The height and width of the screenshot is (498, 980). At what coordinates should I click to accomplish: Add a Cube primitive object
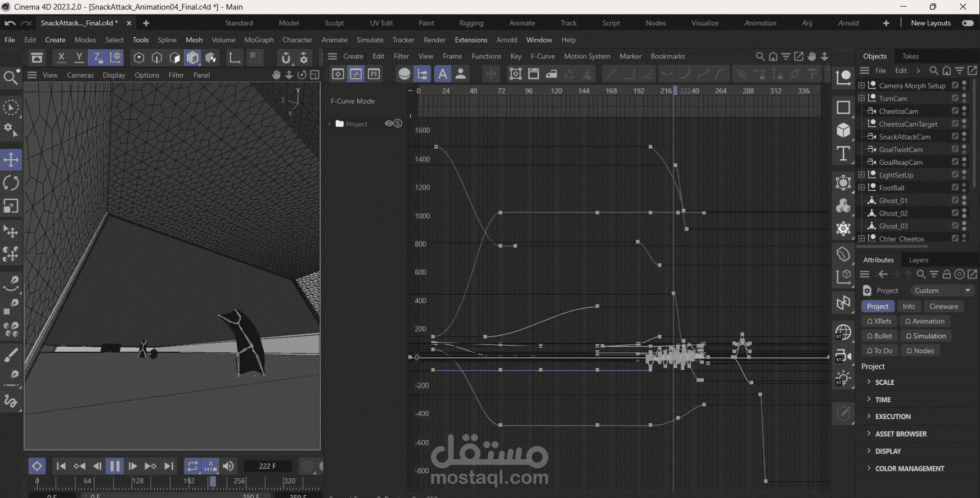pos(843,131)
